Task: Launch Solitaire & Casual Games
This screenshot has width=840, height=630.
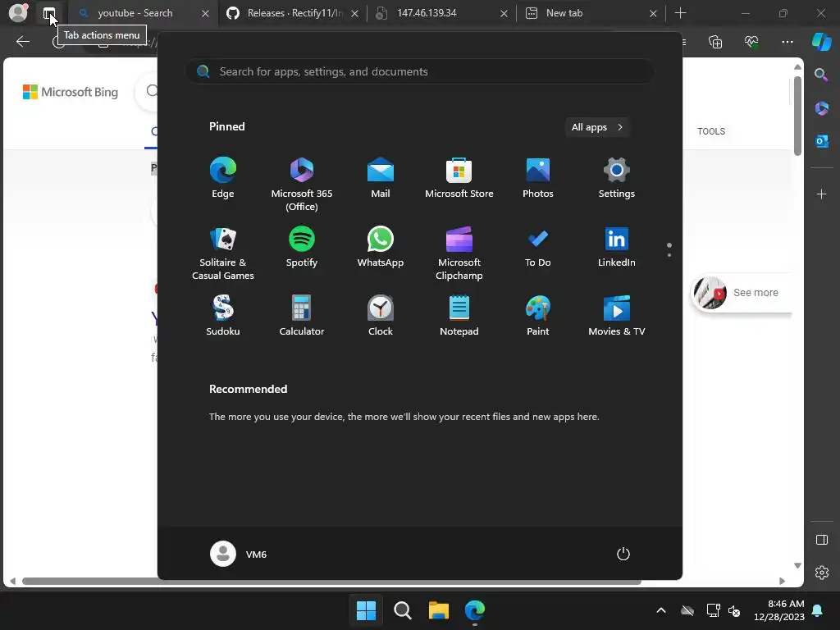Action: click(223, 253)
